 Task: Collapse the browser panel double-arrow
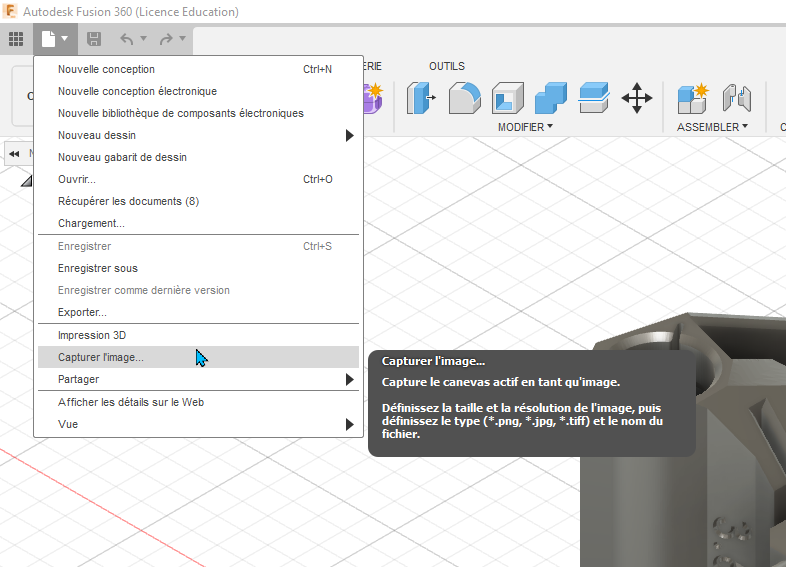click(14, 154)
